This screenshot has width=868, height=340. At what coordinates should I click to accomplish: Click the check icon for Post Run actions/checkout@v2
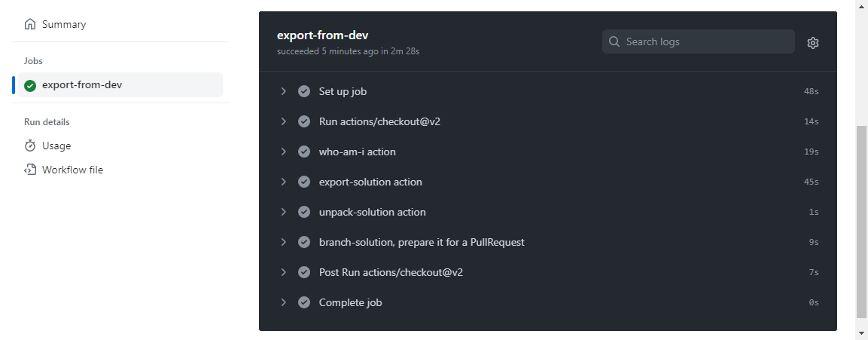click(304, 272)
